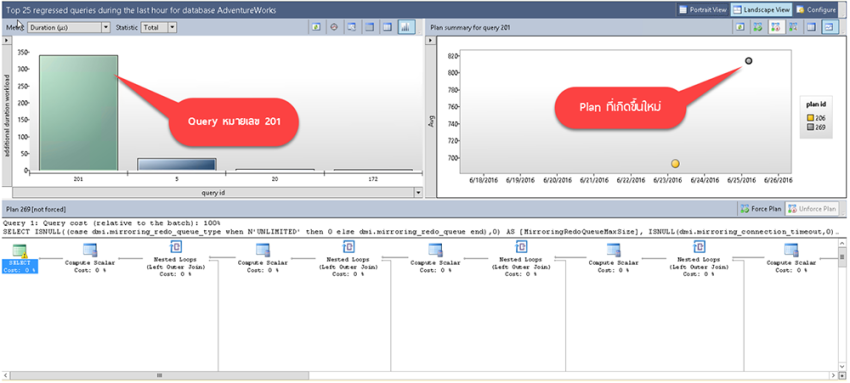The image size is (850, 383).
Task: Select the bar chart view icon
Action: coord(405,27)
